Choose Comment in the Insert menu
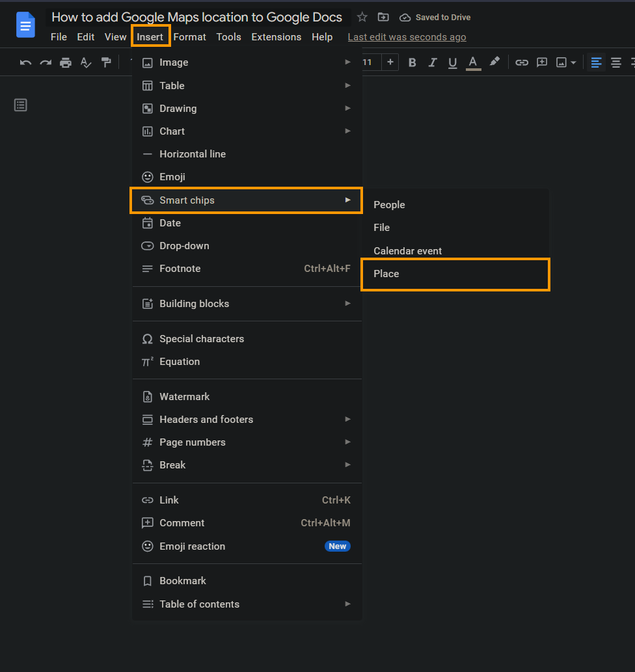Image resolution: width=635 pixels, height=672 pixels. [247, 523]
